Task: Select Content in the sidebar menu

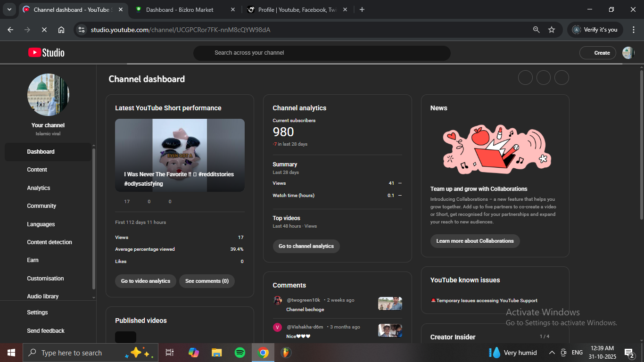Action: [x=37, y=170]
